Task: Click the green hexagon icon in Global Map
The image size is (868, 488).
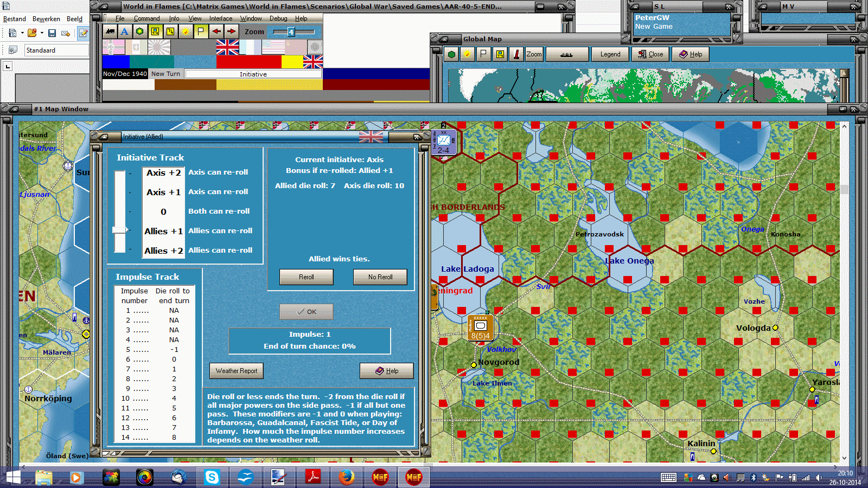Action: (x=451, y=54)
